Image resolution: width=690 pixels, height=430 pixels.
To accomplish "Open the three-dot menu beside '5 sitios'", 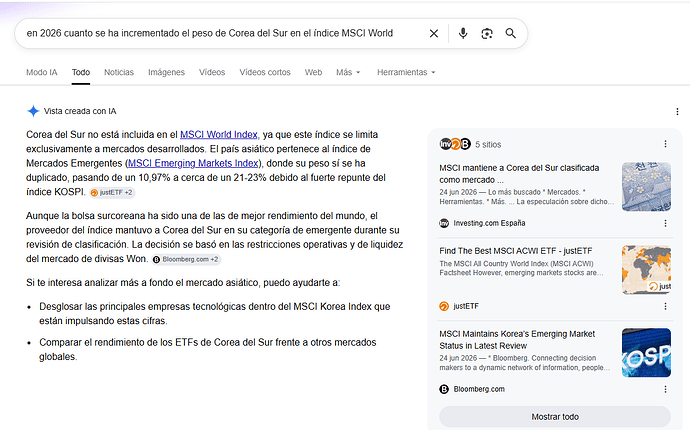I will click(x=665, y=144).
